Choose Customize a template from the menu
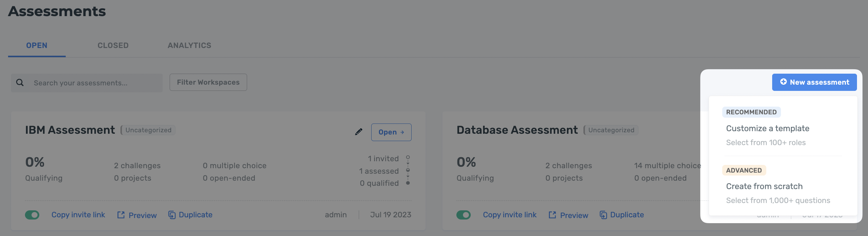Viewport: 868px width, 236px height. (768, 128)
